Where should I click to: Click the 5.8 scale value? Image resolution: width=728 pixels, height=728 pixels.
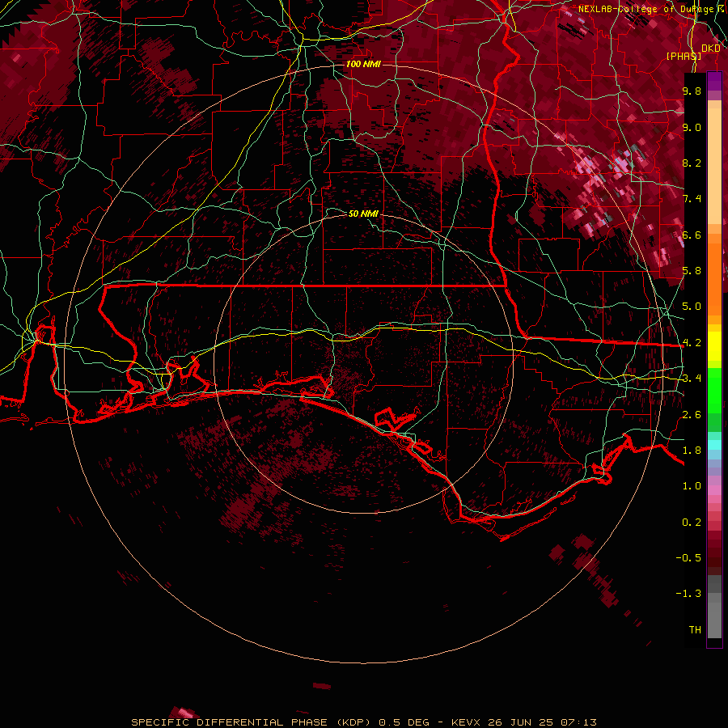pos(692,271)
